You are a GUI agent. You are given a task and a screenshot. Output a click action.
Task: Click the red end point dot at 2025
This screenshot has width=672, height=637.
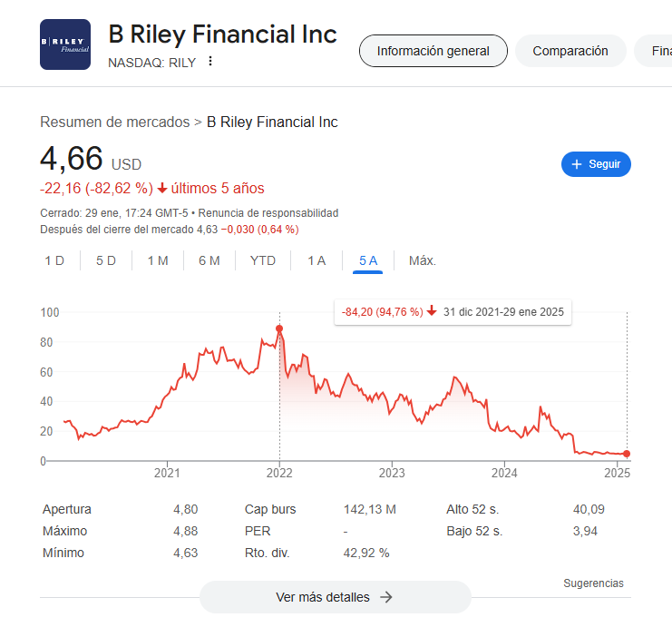click(x=627, y=454)
